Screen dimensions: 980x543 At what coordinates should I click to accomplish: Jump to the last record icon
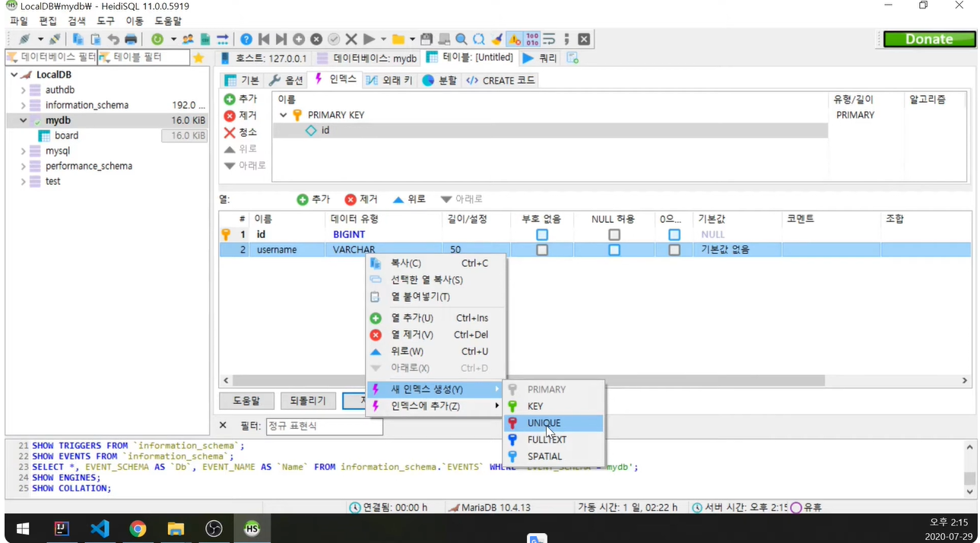tap(281, 39)
